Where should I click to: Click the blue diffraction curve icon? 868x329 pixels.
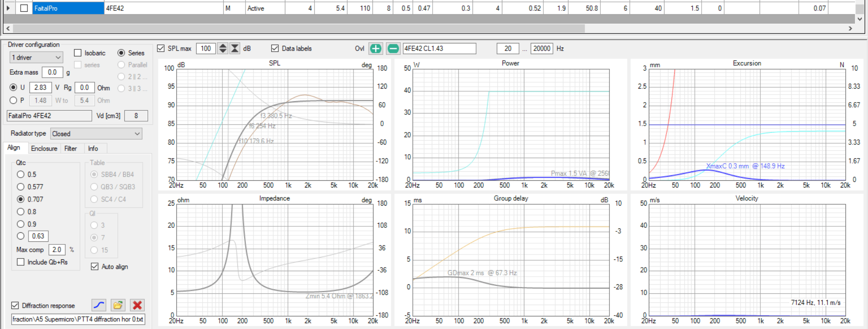click(99, 305)
